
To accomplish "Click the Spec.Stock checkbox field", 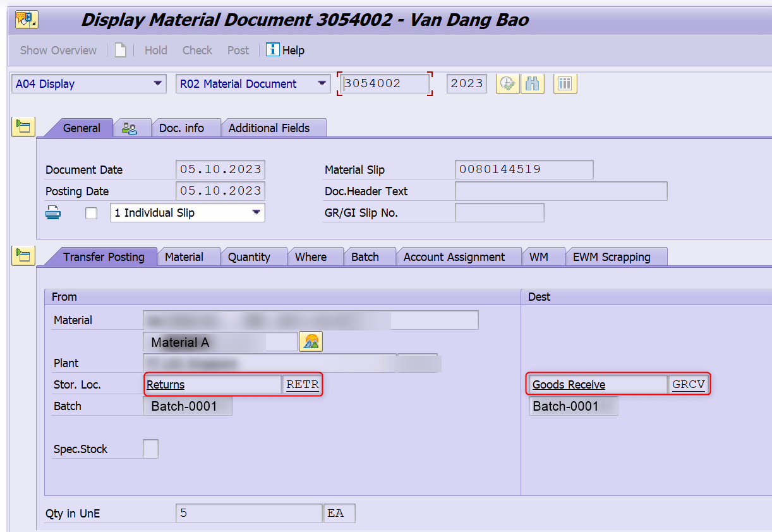I will (150, 449).
